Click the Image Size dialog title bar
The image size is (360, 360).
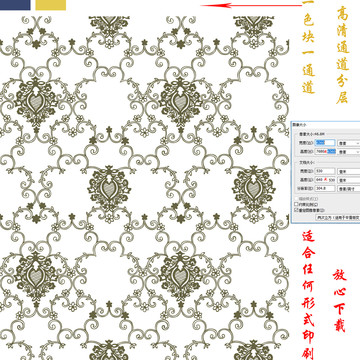click(325, 125)
